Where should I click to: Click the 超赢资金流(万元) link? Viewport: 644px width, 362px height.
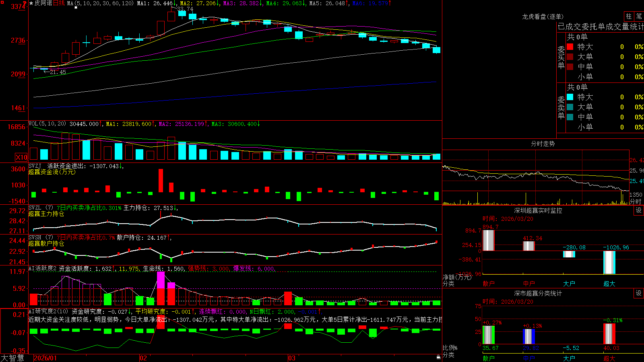(x=52, y=172)
